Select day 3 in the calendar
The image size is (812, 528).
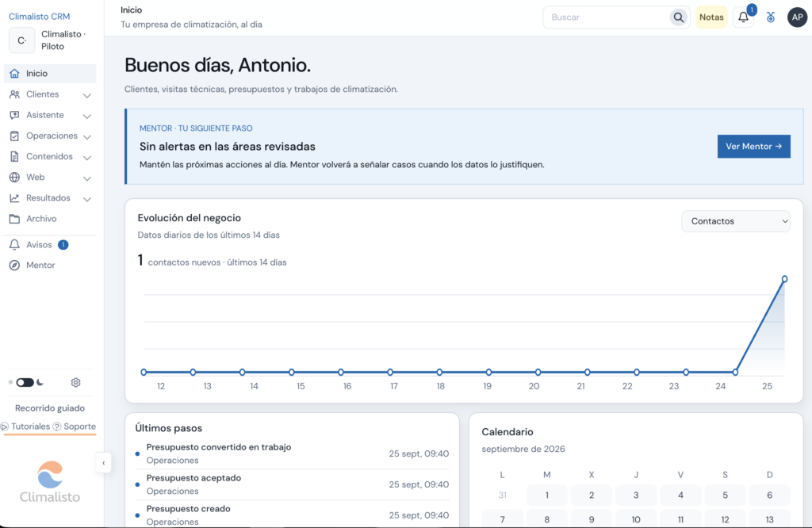pyautogui.click(x=636, y=495)
